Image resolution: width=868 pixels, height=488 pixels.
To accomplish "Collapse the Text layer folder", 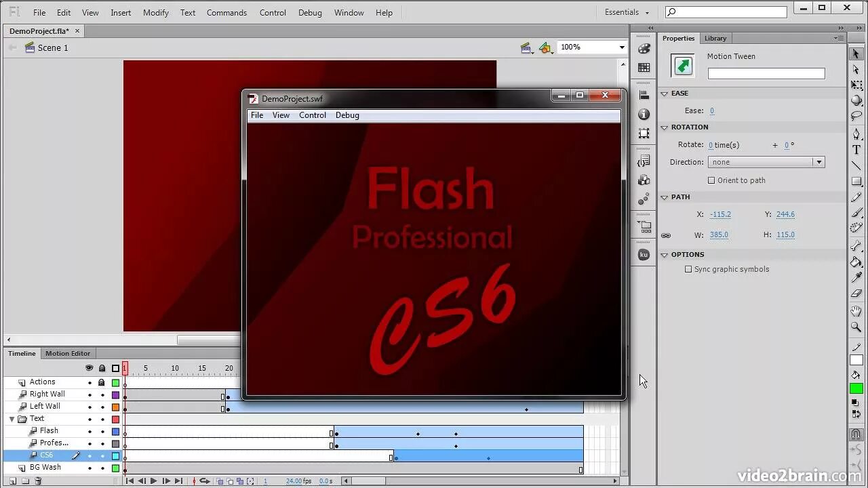I will coord(12,419).
